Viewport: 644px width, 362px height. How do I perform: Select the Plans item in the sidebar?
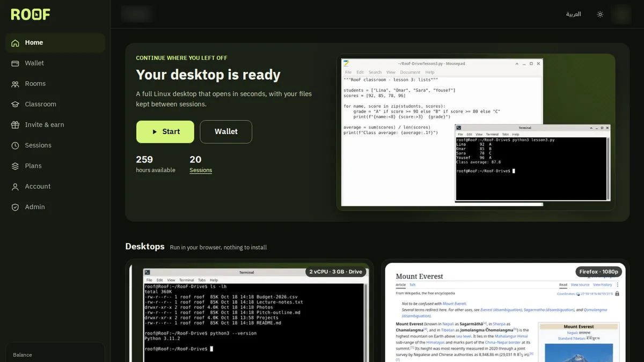55,166
